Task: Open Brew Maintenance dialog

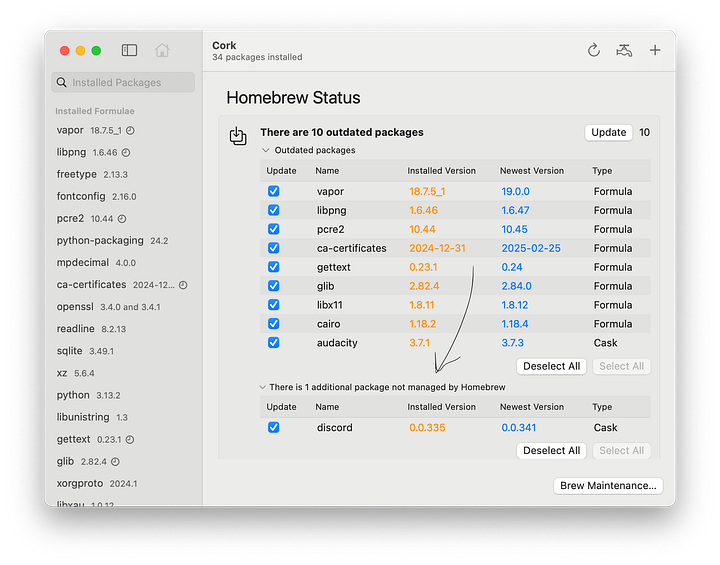Action: (x=608, y=486)
